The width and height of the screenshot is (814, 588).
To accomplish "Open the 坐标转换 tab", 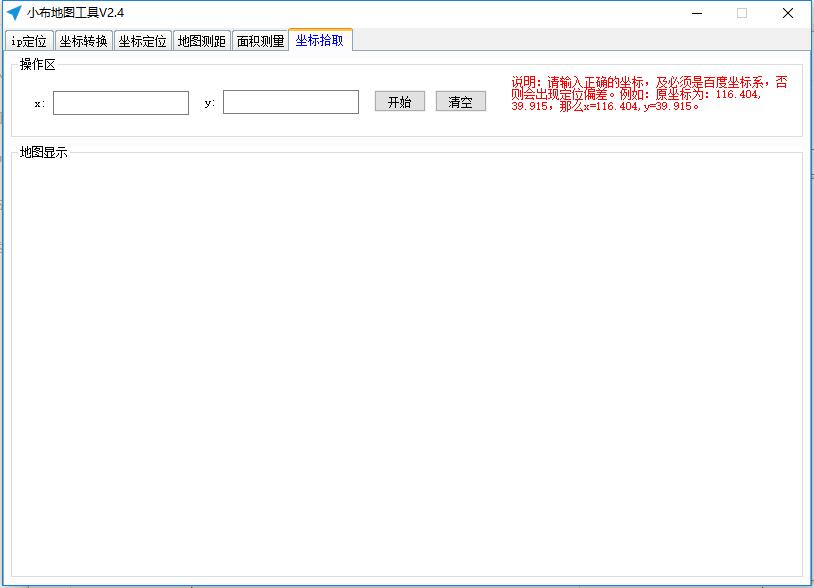I will pos(84,41).
